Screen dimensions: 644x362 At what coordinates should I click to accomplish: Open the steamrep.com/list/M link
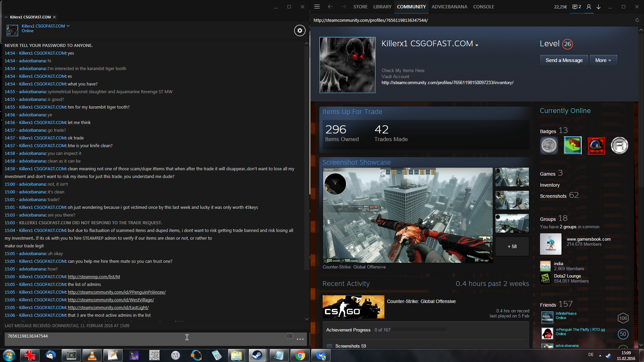[94, 277]
